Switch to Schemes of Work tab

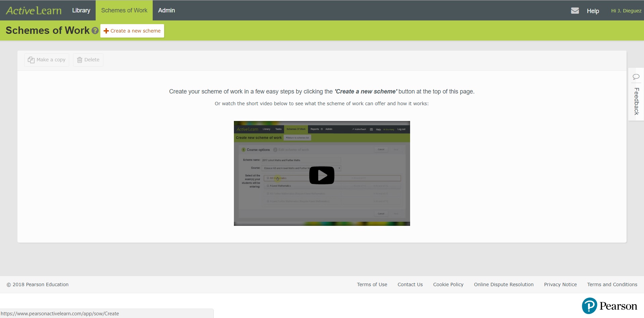[124, 10]
